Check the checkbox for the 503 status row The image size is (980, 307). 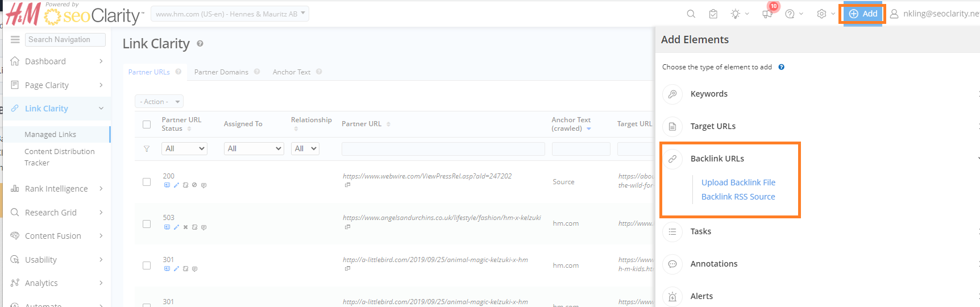(147, 224)
